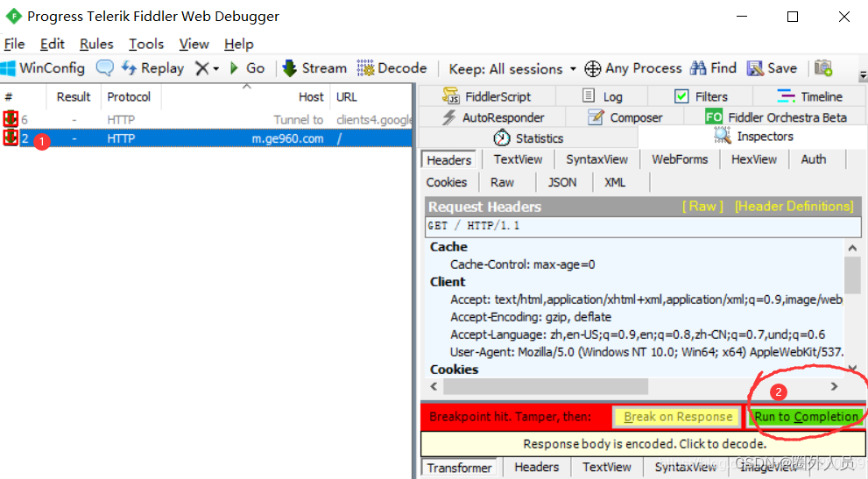Open Fiddler Orchestra Beta tab
The width and height of the screenshot is (868, 479).
(x=775, y=117)
